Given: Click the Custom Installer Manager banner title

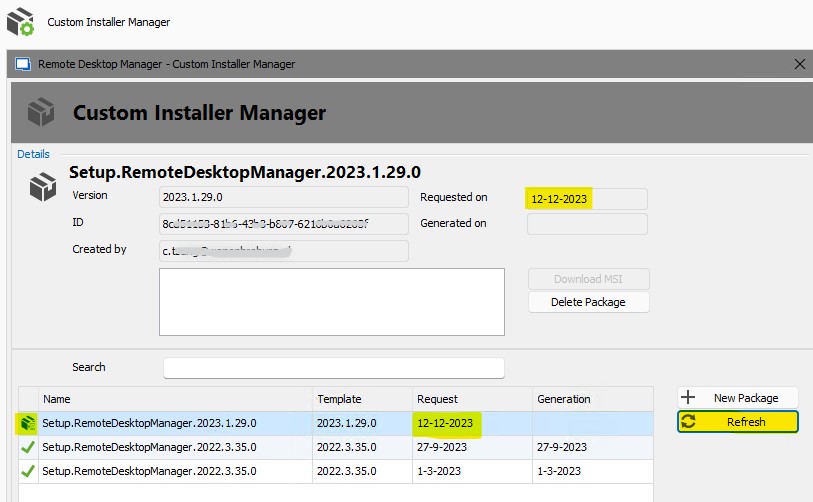Looking at the screenshot, I should [199, 113].
